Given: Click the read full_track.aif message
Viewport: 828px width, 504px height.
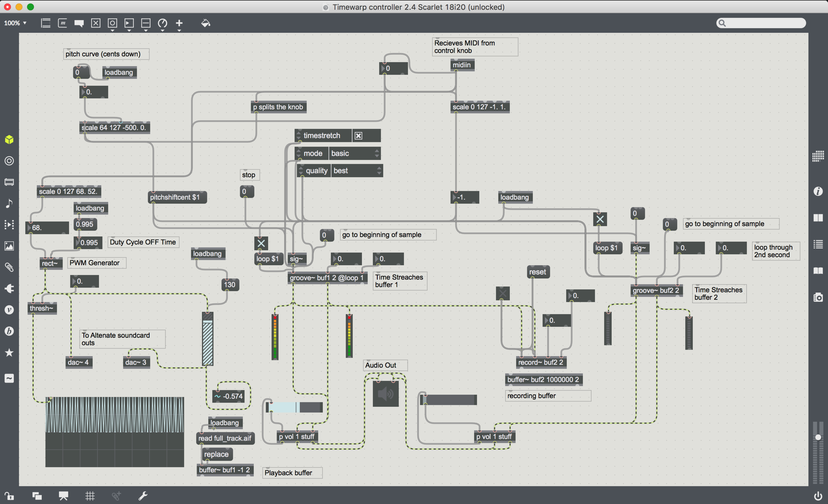Looking at the screenshot, I should (x=225, y=438).
